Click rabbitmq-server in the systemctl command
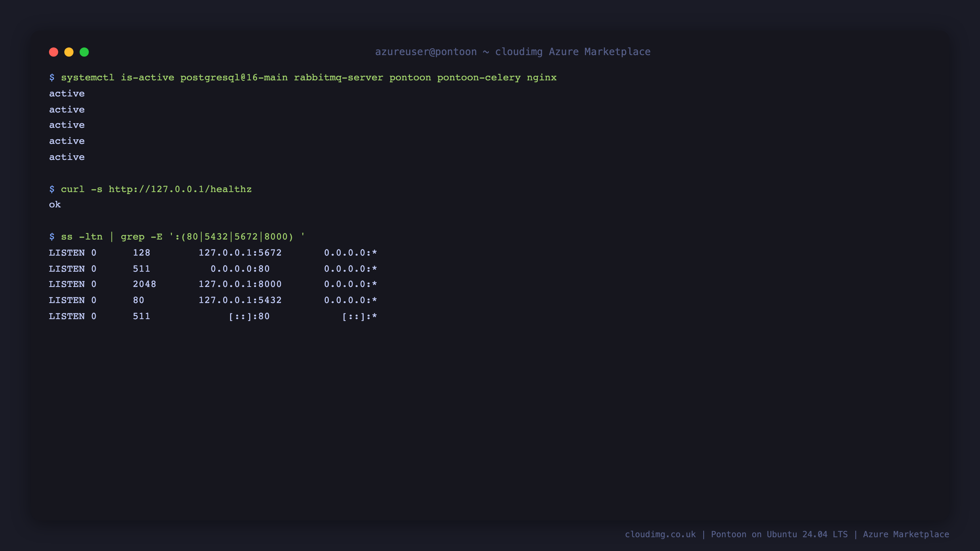This screenshot has width=980, height=551. click(338, 78)
